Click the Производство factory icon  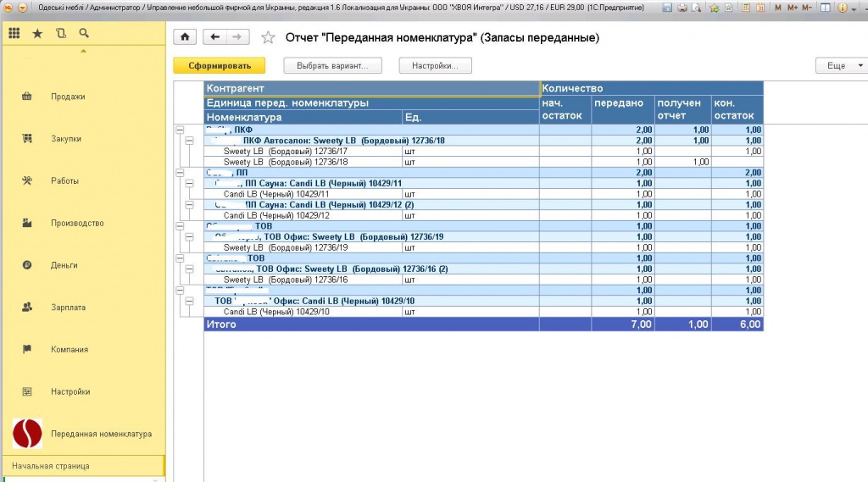coord(26,223)
